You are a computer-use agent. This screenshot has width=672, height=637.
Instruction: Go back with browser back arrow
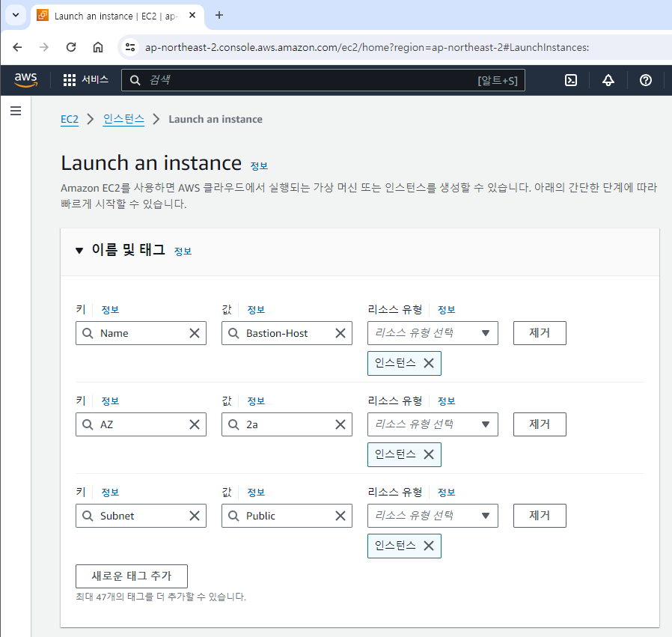17,47
